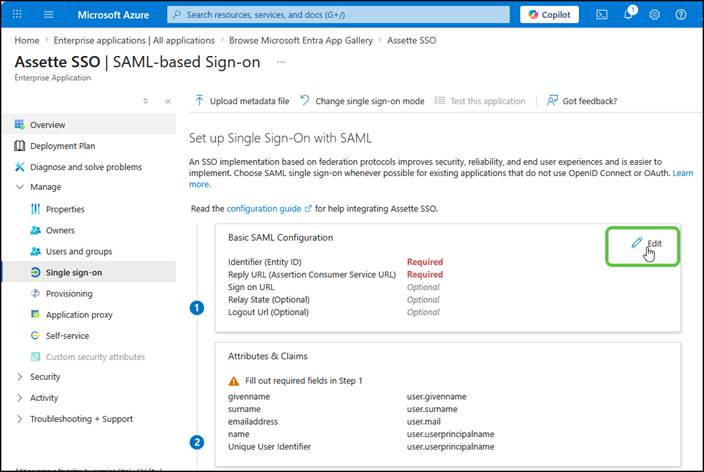
Task: Click Identifier (Entity ID) label
Action: point(264,262)
